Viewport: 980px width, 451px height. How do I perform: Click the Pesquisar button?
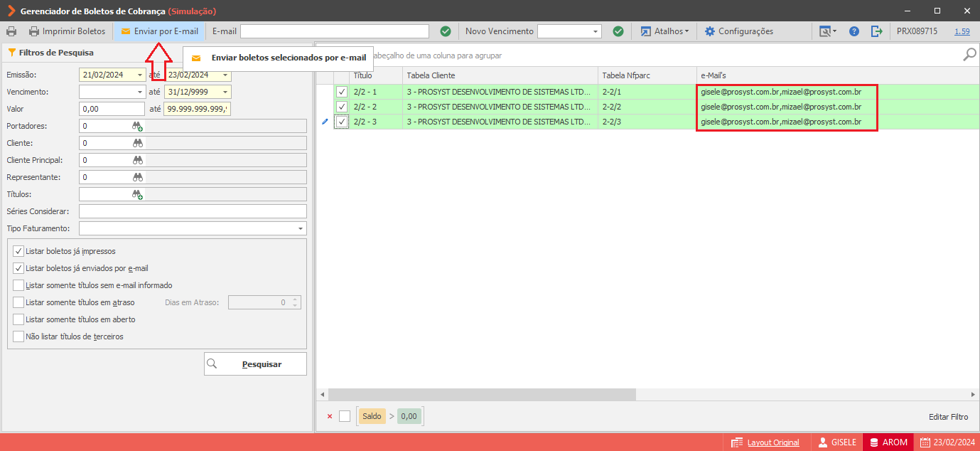[255, 364]
